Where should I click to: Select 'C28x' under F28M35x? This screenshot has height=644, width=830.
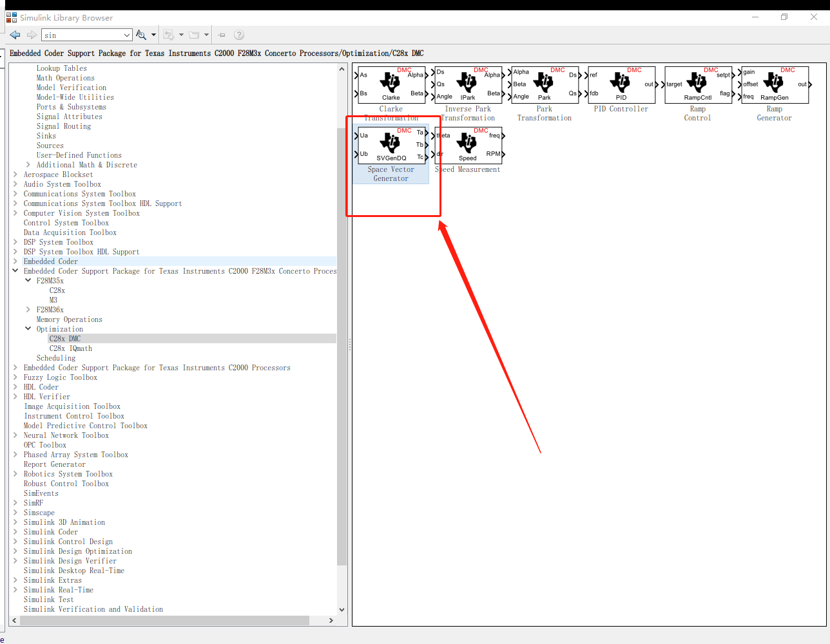point(57,290)
